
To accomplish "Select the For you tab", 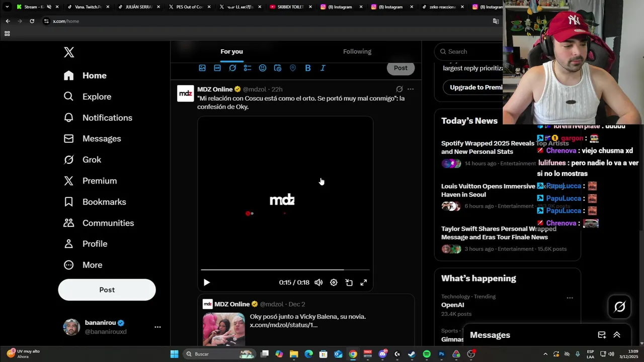I will [x=231, y=51].
